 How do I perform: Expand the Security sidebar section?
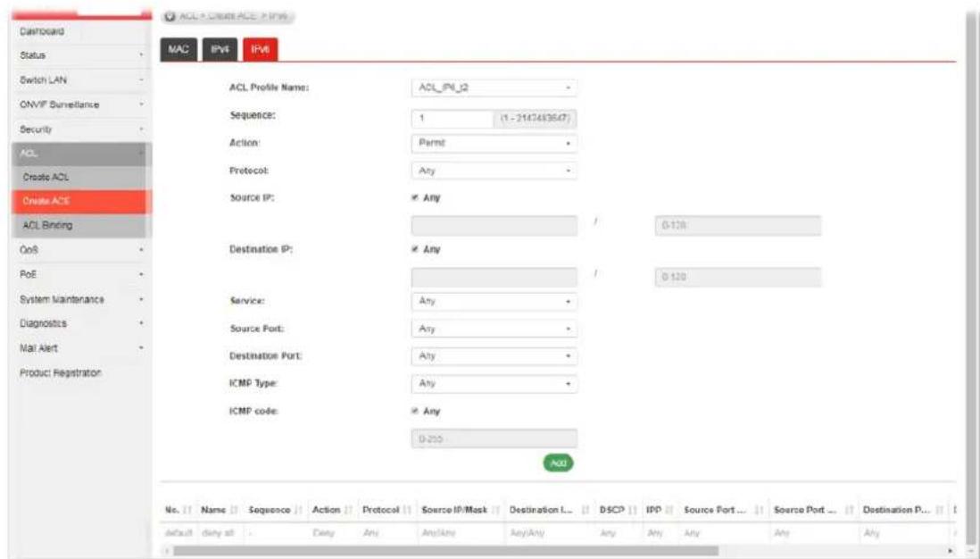(x=80, y=129)
